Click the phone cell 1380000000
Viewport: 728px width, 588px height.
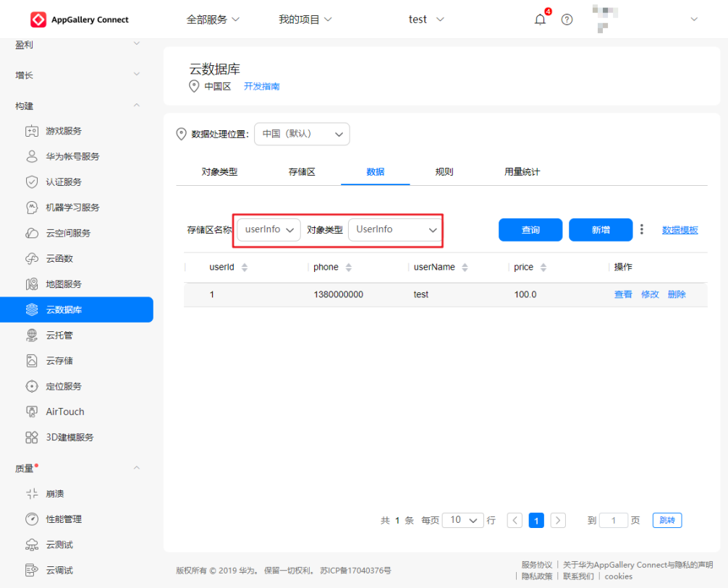point(339,294)
